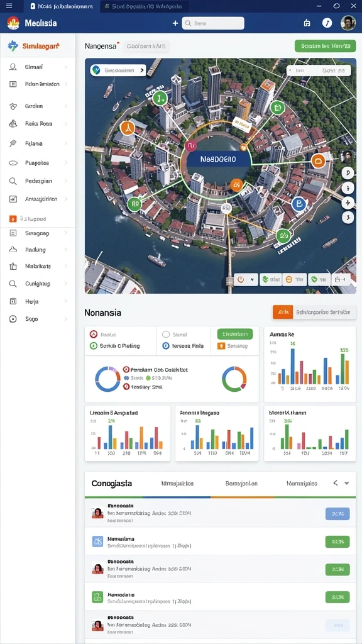Click the orange circle toolbar button on the map
The width and height of the screenshot is (362, 644).
[288, 279]
